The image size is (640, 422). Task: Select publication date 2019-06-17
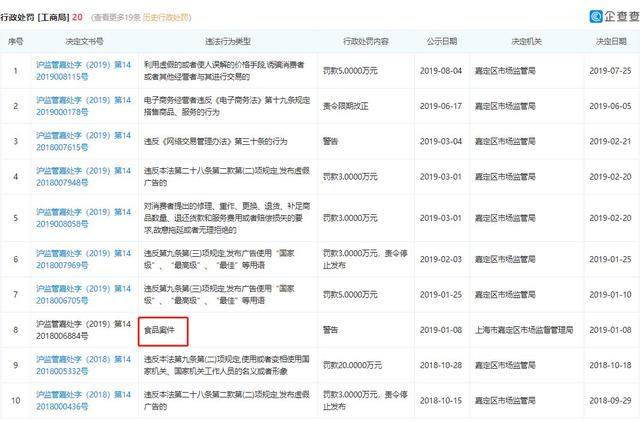pos(441,106)
